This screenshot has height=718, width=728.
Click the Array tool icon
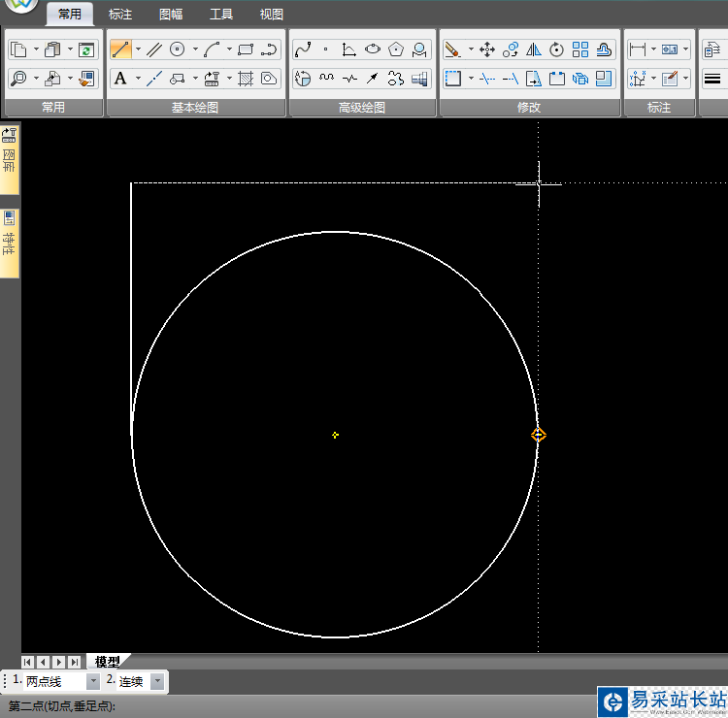[x=580, y=49]
